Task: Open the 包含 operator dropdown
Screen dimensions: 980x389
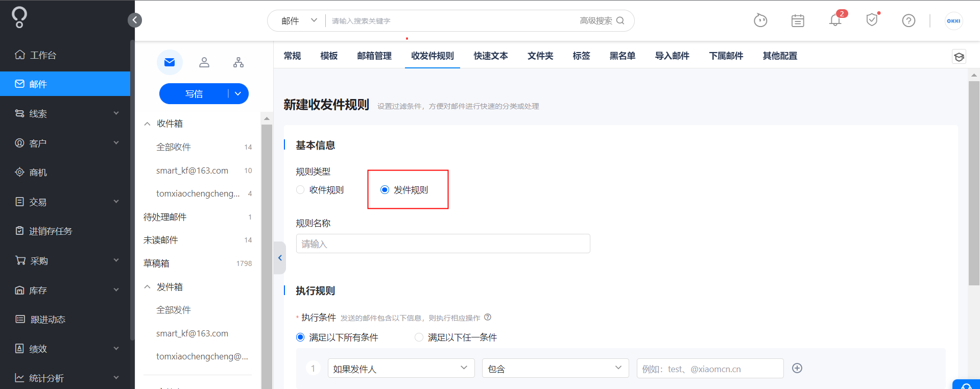Action: click(556, 368)
